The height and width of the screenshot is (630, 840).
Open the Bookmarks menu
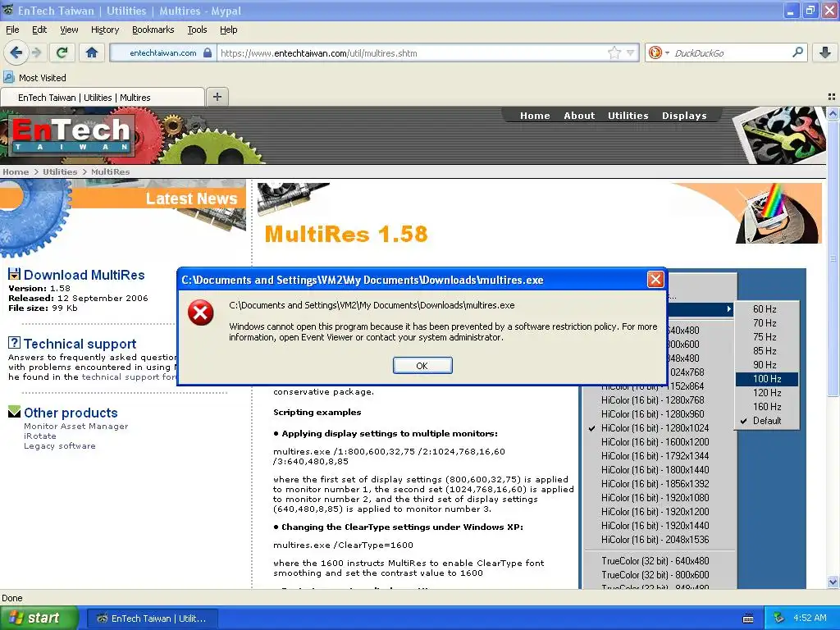click(153, 30)
